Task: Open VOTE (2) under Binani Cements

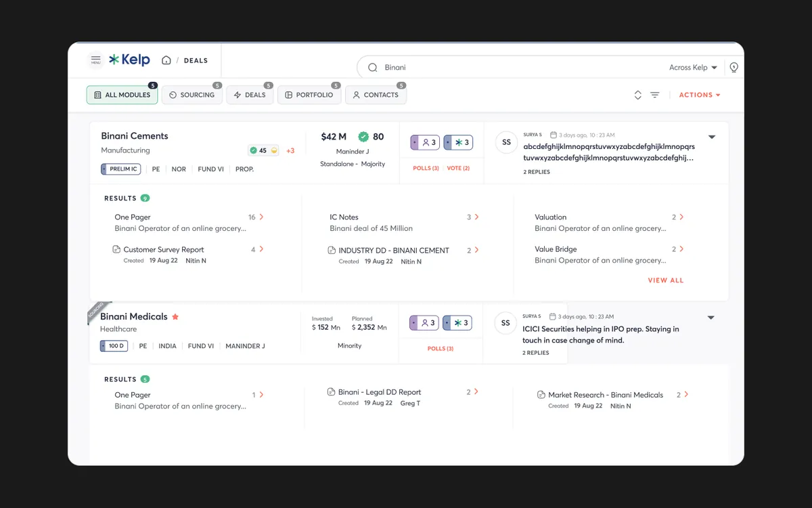Action: pos(458,168)
